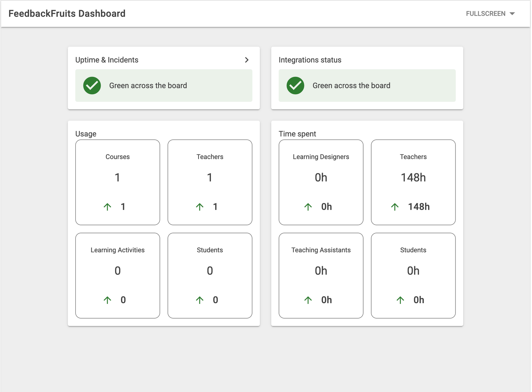Open the FULLSCREEN dropdown menu
This screenshot has width=532, height=392.
pyautogui.click(x=490, y=14)
